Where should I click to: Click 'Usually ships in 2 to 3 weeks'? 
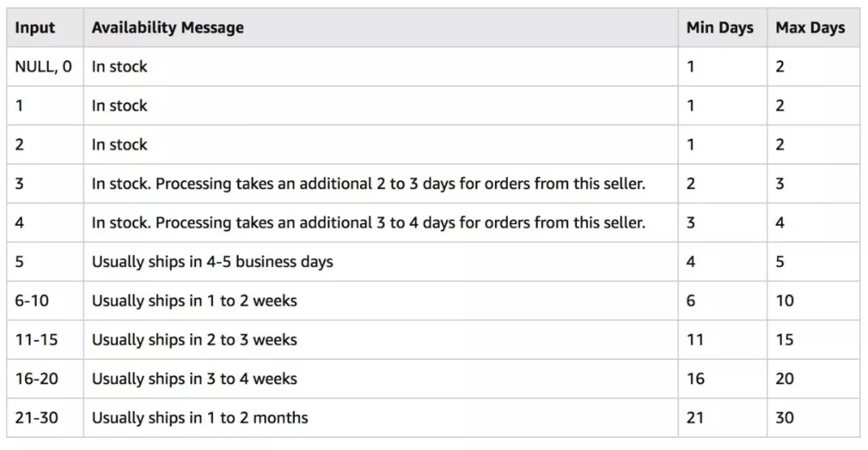(194, 340)
